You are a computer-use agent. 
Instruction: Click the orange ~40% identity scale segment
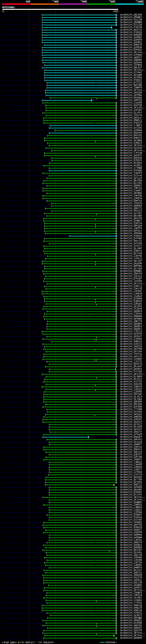point(45,4)
